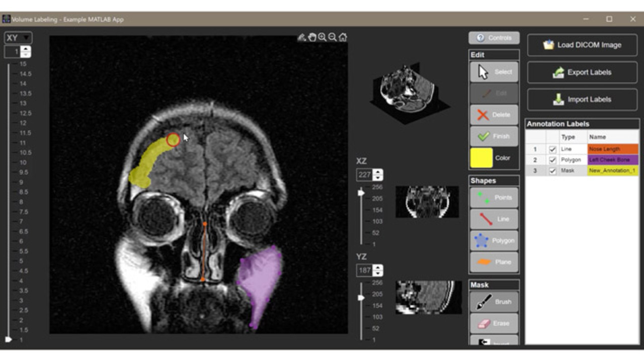Select the Points shape tool
This screenshot has height=362, width=644.
point(494,198)
